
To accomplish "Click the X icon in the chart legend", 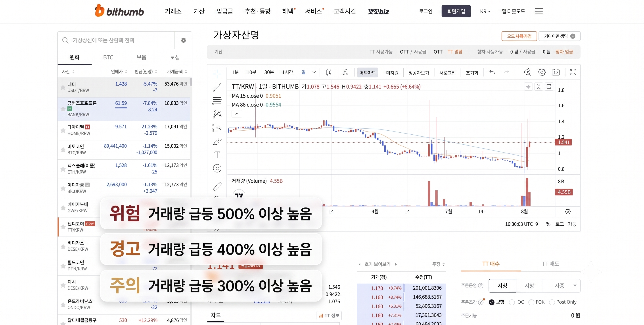I will 539,87.
